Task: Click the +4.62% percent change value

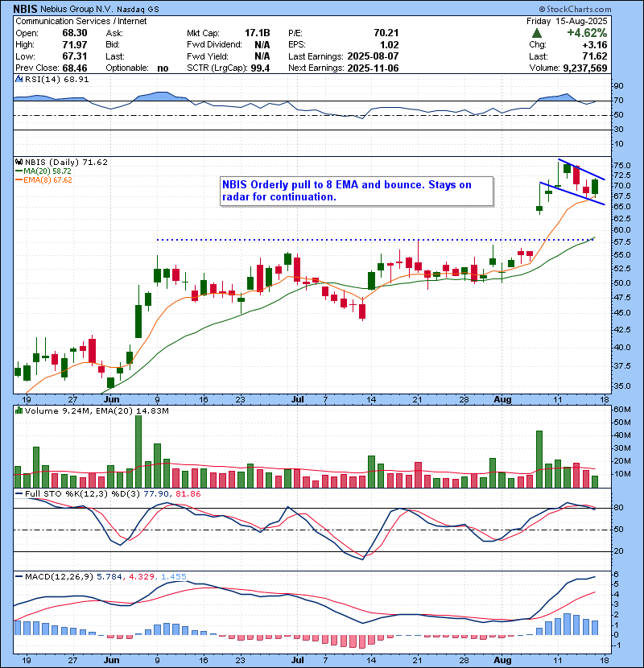Action: click(x=587, y=33)
